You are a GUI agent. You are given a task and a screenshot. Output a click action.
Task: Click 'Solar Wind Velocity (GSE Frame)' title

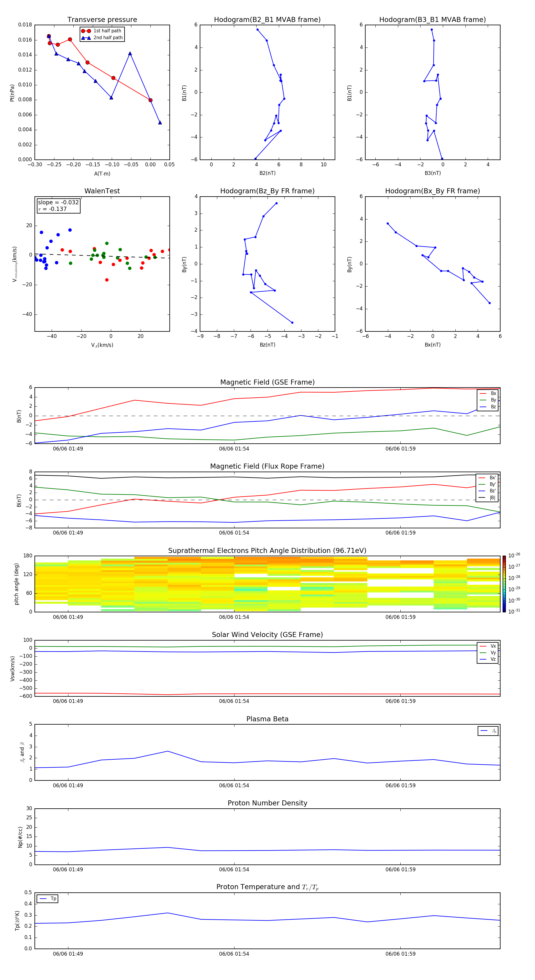pyautogui.click(x=267, y=635)
